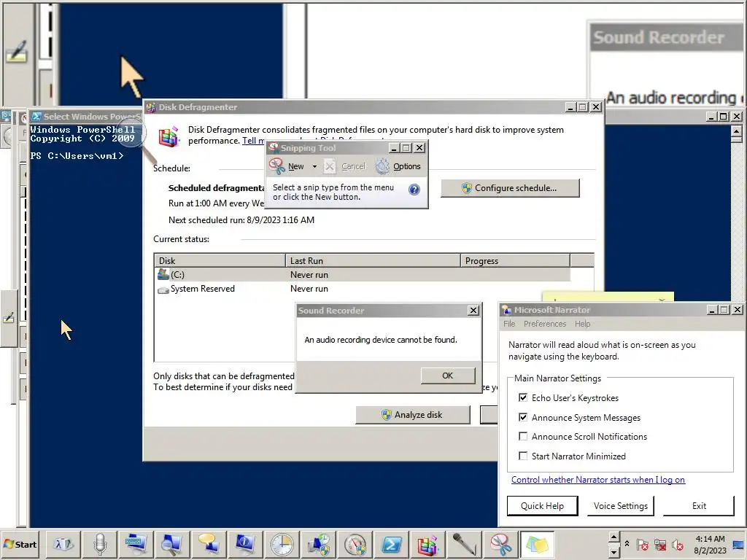Image resolution: width=747 pixels, height=560 pixels.
Task: Maximize the Disk Defragmenter window
Action: (x=583, y=107)
